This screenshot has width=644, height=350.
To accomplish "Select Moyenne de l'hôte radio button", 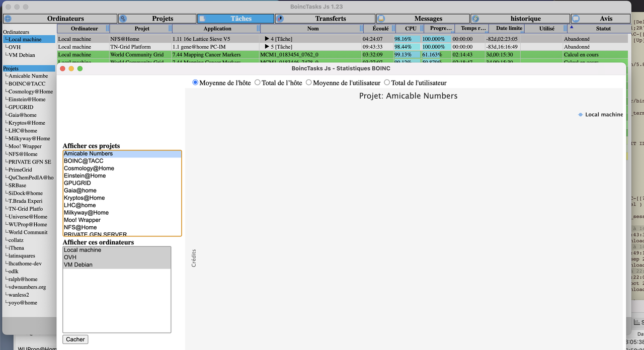I will click(x=196, y=82).
